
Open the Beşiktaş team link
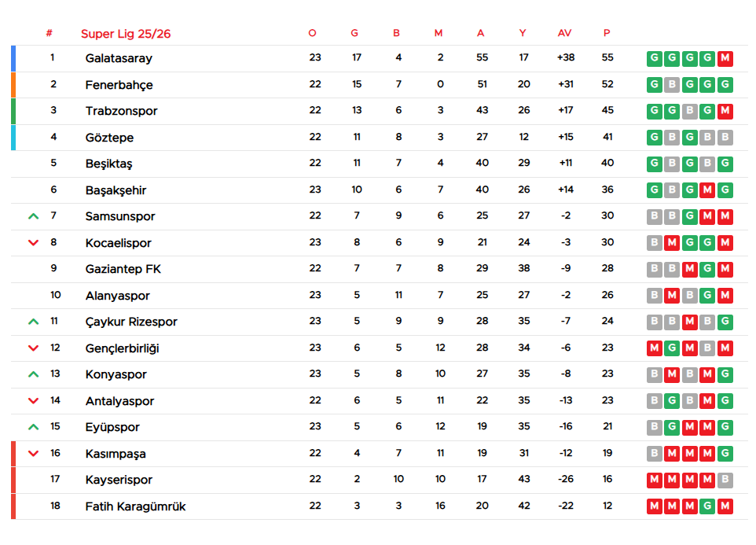coord(108,164)
